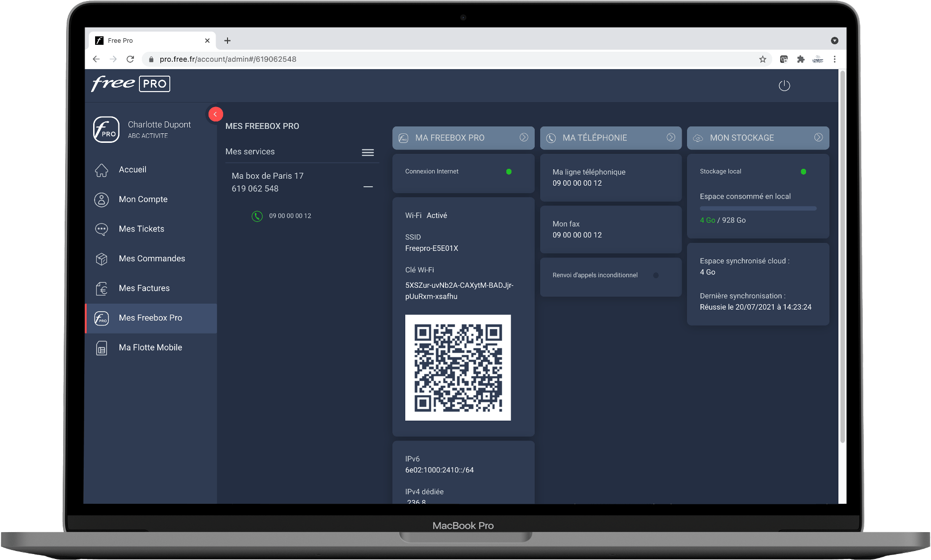Click the browser profile avatar icon
The width and height of the screenshot is (931, 560).
pos(818,59)
